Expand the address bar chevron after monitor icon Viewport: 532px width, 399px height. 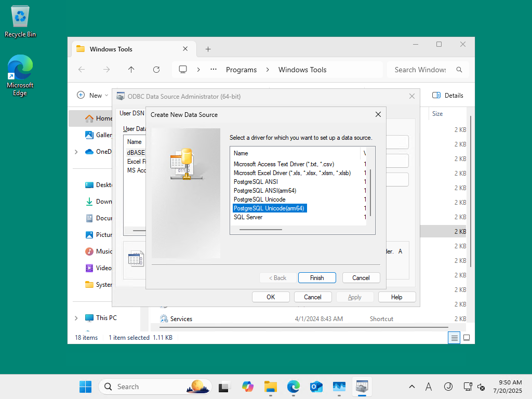[x=198, y=70]
